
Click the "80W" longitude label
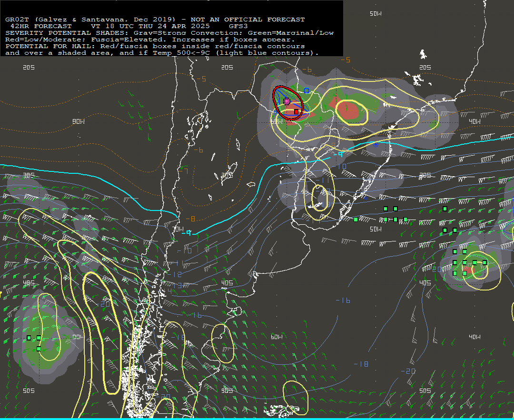coord(79,121)
